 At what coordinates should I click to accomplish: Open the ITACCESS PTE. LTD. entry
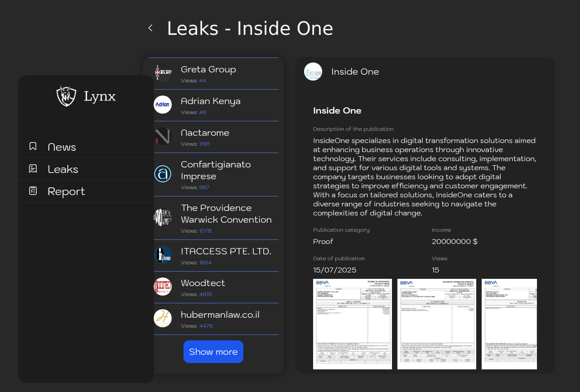(x=213, y=256)
